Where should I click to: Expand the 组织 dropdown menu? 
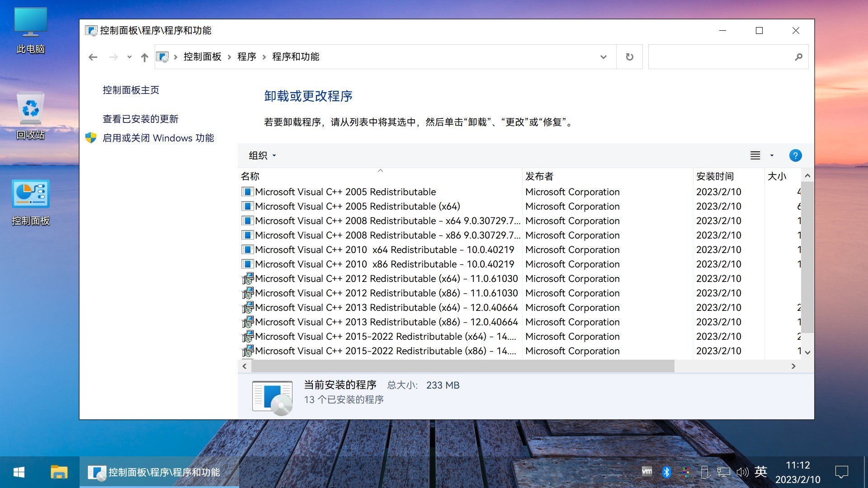point(262,155)
